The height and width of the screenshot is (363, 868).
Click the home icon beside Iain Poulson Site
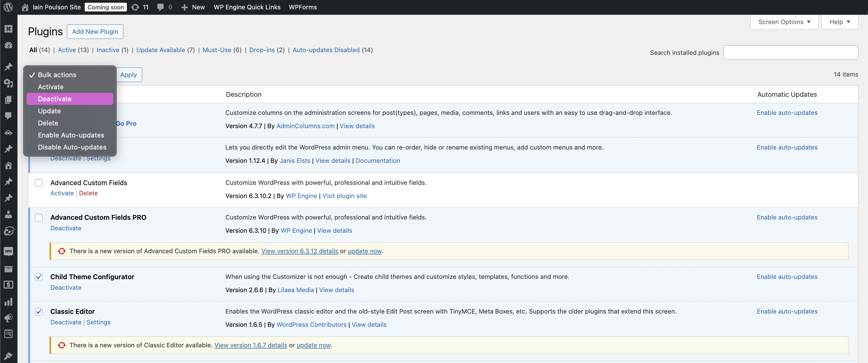coord(25,7)
